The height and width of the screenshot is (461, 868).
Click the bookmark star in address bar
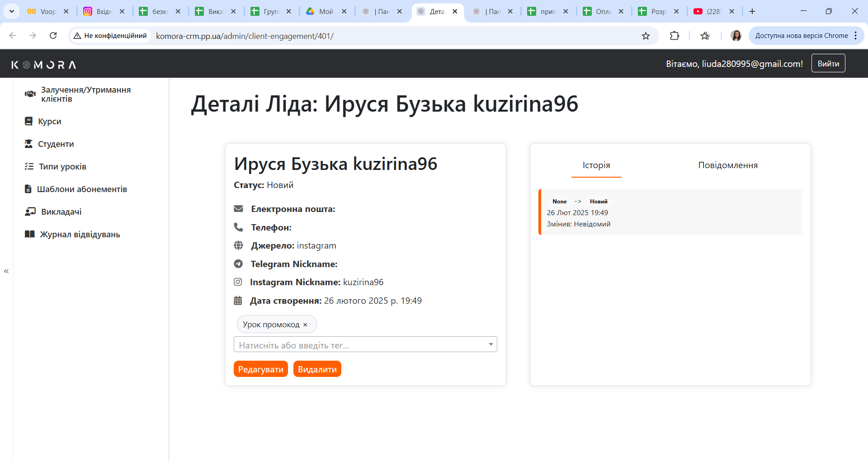(646, 35)
